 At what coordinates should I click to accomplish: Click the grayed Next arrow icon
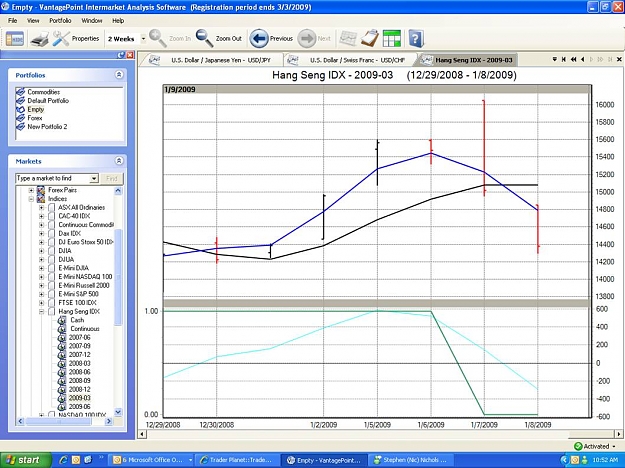pyautogui.click(x=307, y=39)
